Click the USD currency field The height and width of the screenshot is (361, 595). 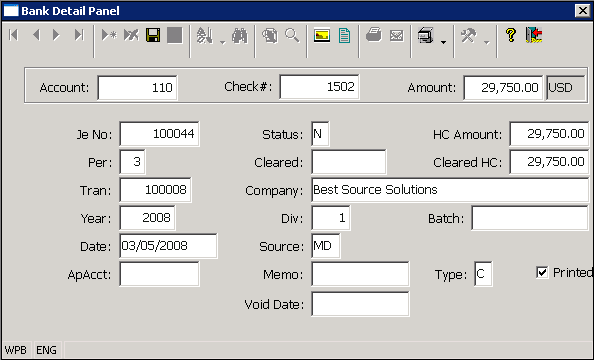pos(565,88)
